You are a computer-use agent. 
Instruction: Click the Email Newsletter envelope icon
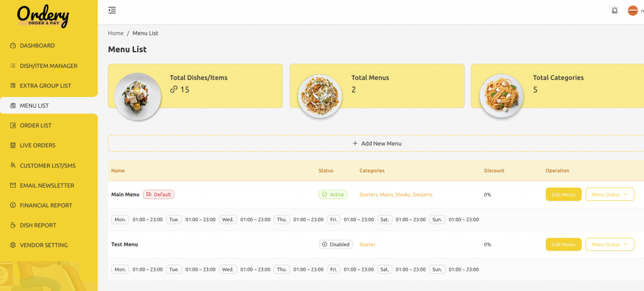point(13,185)
